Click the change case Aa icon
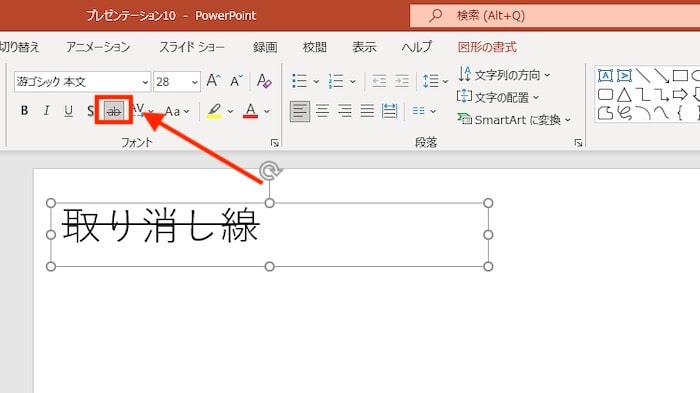This screenshot has height=393, width=700. coord(172,111)
